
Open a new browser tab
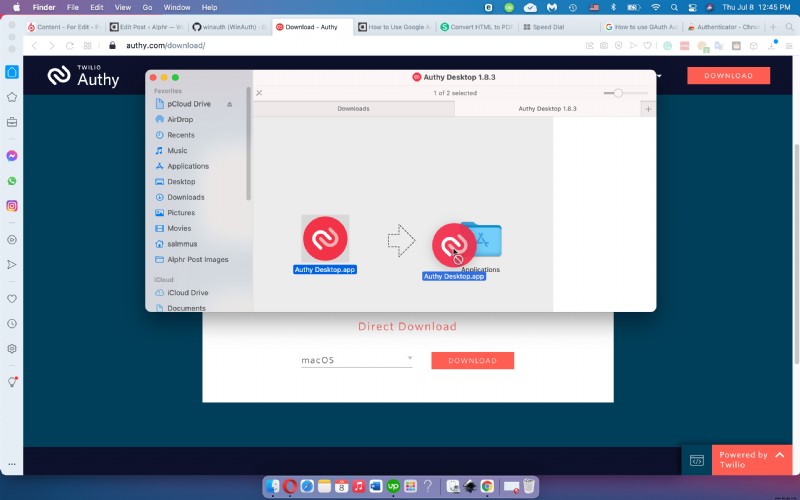pyautogui.click(x=773, y=27)
